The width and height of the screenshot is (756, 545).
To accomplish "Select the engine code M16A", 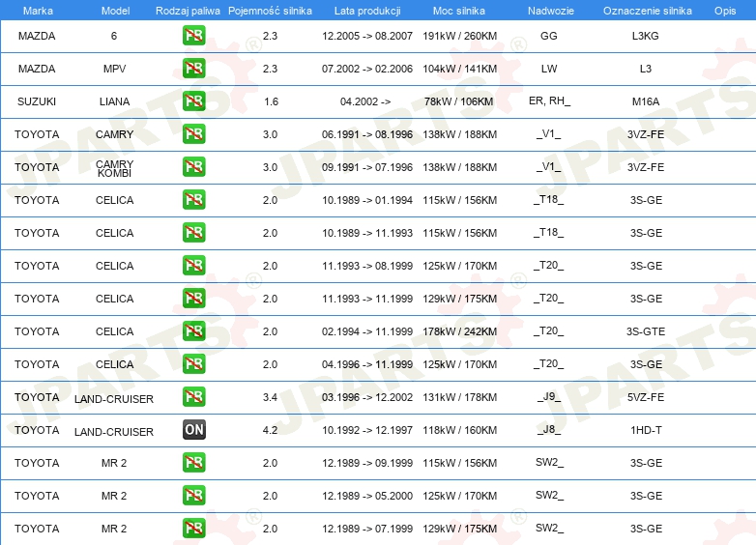I will point(645,101).
